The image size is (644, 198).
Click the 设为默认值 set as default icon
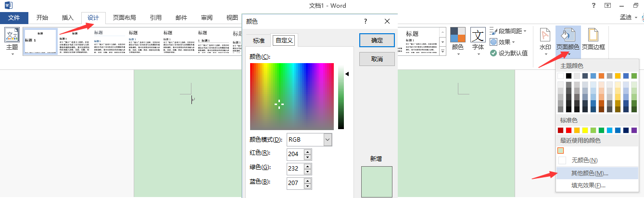[509, 53]
